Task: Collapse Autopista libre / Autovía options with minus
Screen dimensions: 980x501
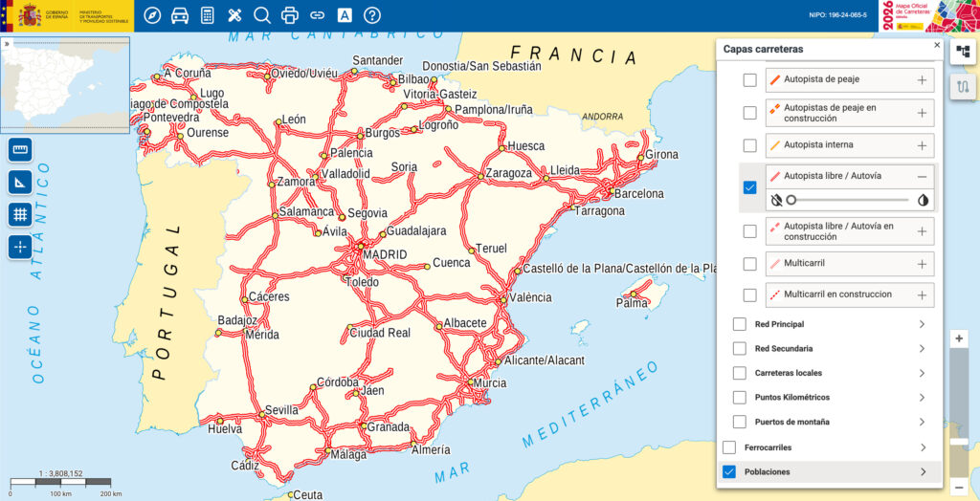Action: tap(922, 177)
